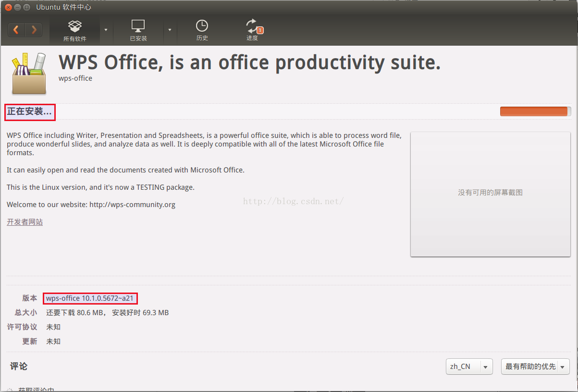
Task: Click the website text http://wps-community.org
Action: coord(133,205)
